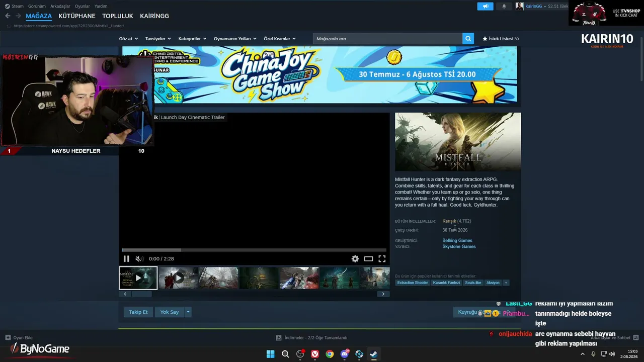Enter fullscreen on the trailer player
Viewport: 644px width, 362px height.
(382, 259)
